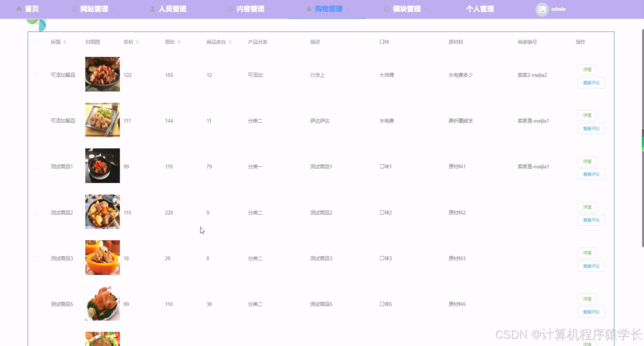Toggle the select-all checkbox in table header

pos(34,42)
